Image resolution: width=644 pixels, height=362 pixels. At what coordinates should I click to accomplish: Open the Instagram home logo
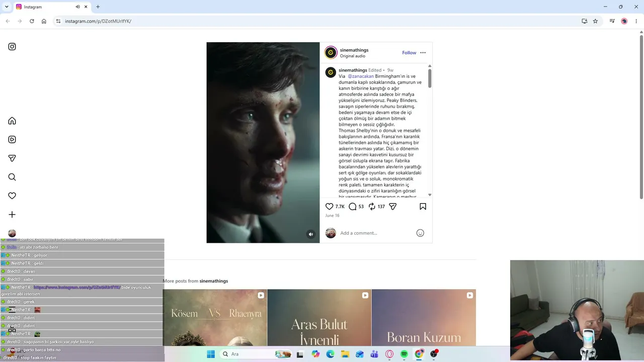(x=12, y=47)
